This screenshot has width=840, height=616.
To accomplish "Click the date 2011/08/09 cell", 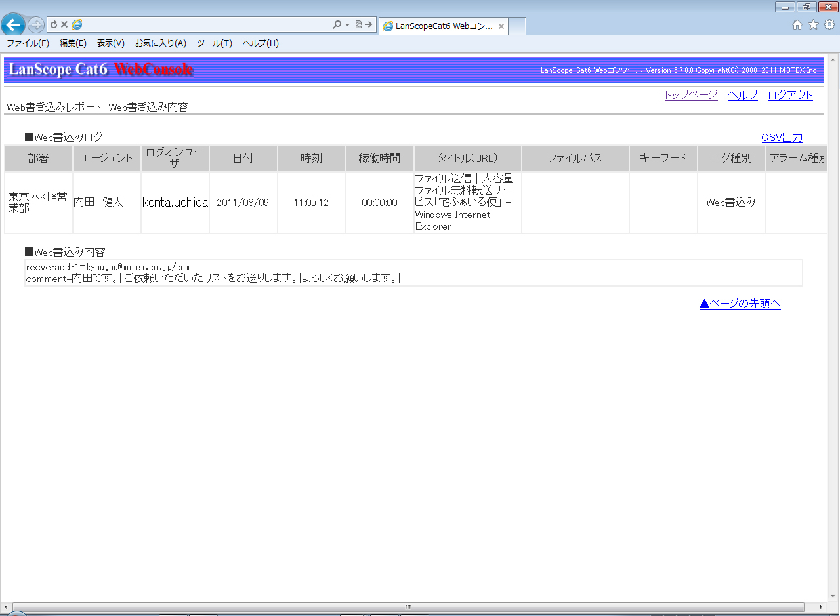I will pyautogui.click(x=243, y=203).
